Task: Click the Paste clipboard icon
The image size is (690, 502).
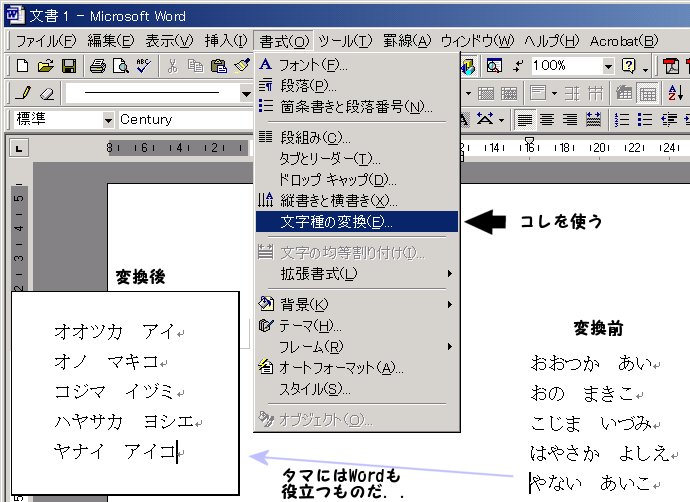Action: pos(219,66)
